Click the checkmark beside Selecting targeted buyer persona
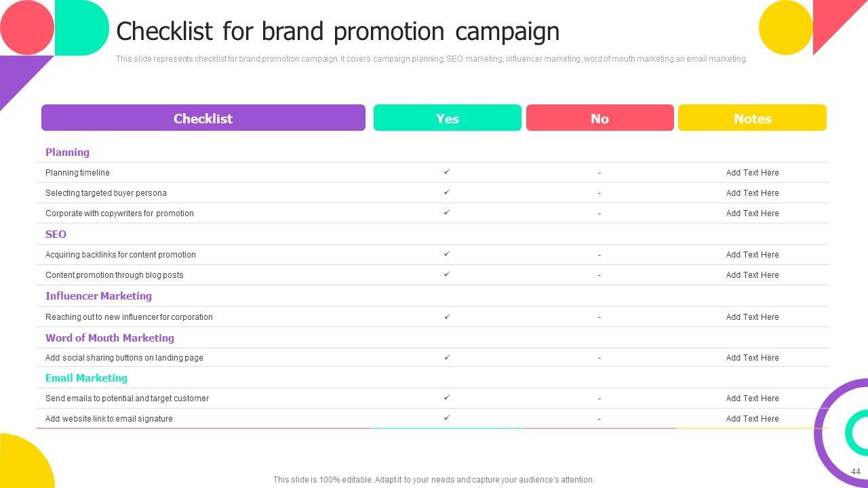The image size is (868, 488). (x=447, y=192)
